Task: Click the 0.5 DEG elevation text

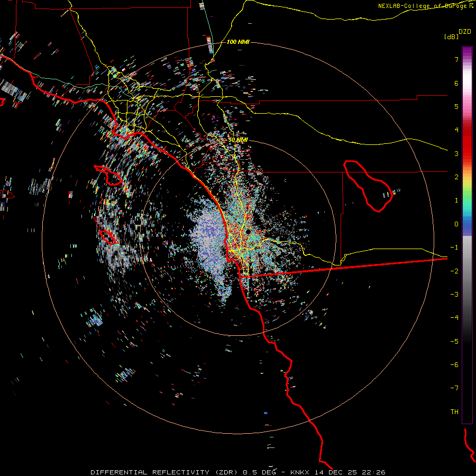Action: 260,472
